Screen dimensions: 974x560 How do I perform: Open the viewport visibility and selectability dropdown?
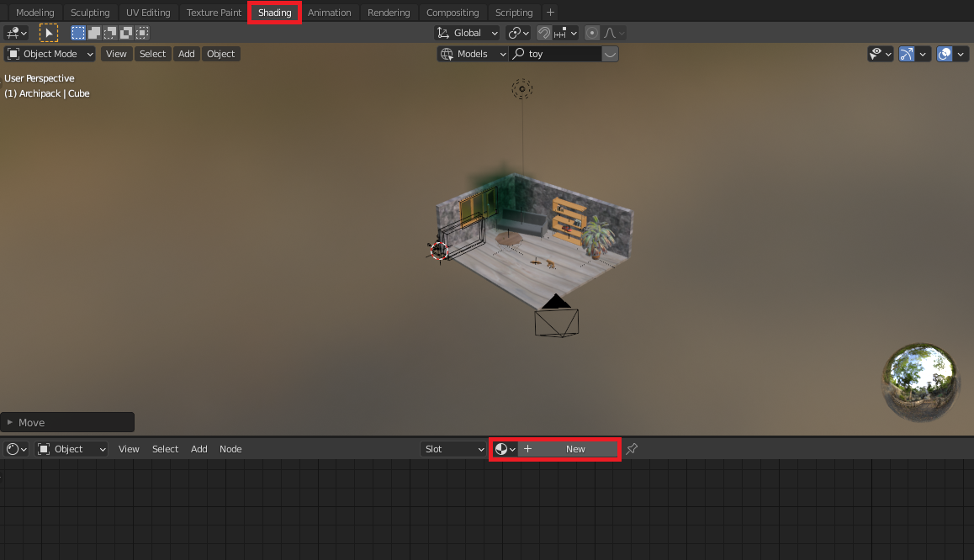point(880,54)
